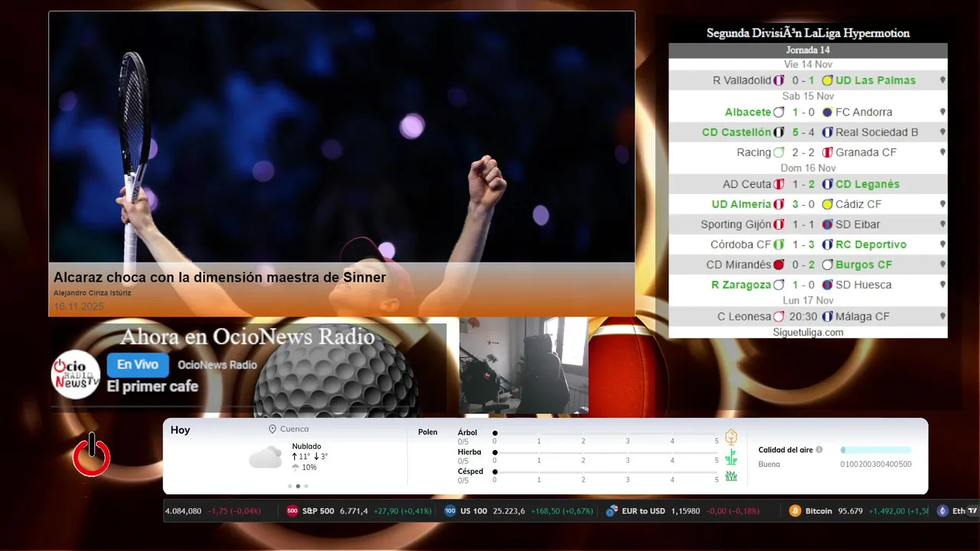The height and width of the screenshot is (551, 980).
Task: Select the Málaga CF 20:30 fixture
Action: (808, 316)
